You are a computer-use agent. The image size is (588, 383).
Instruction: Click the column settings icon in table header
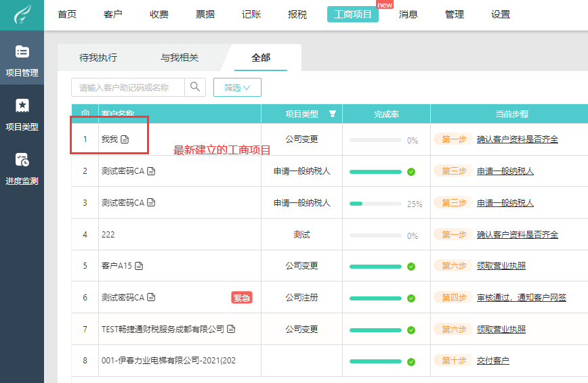[85, 113]
